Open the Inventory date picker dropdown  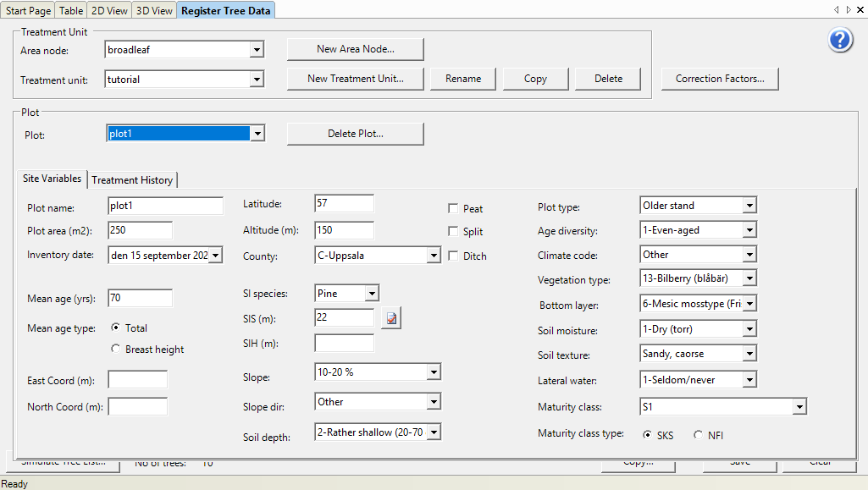(216, 255)
